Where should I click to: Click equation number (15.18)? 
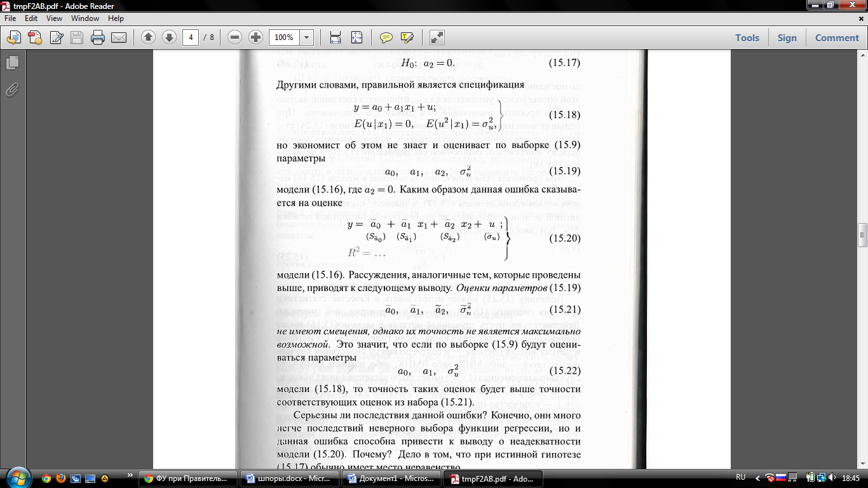pyautogui.click(x=564, y=115)
